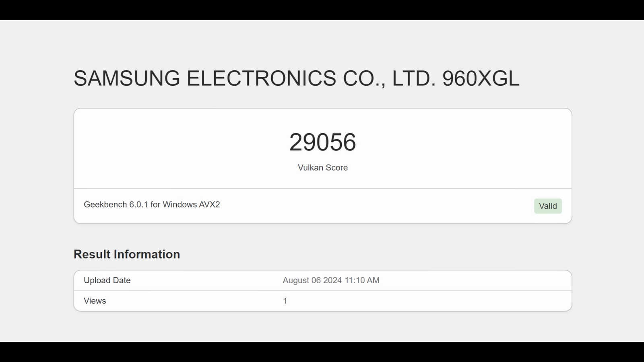Click the green Valid badge

coord(548,206)
